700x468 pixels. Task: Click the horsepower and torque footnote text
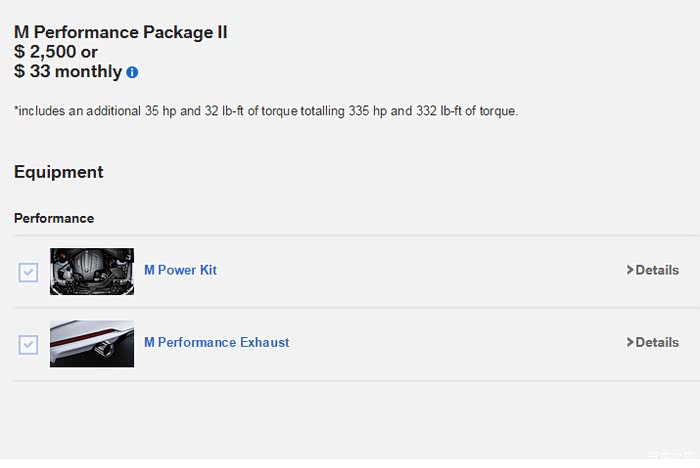click(x=266, y=111)
